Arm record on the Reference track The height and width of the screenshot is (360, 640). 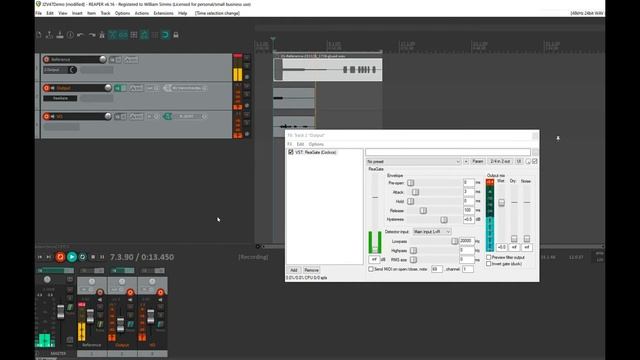tap(47, 60)
